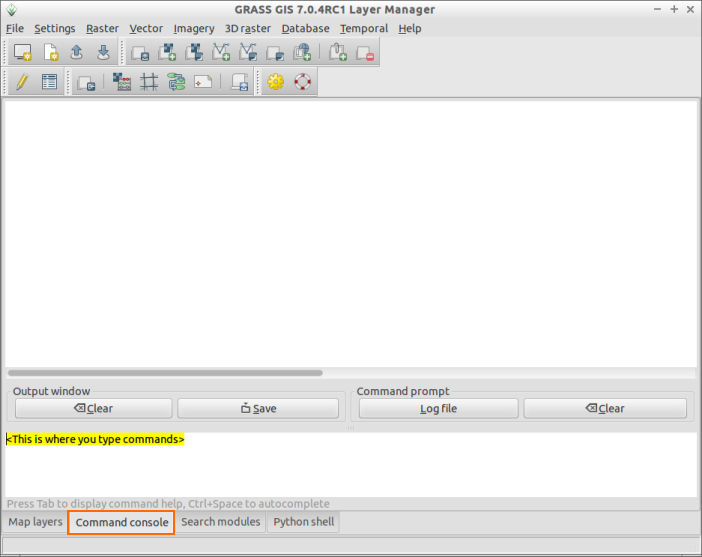Save current workspace (down arrow icon)
The width and height of the screenshot is (702, 557).
click(x=103, y=52)
